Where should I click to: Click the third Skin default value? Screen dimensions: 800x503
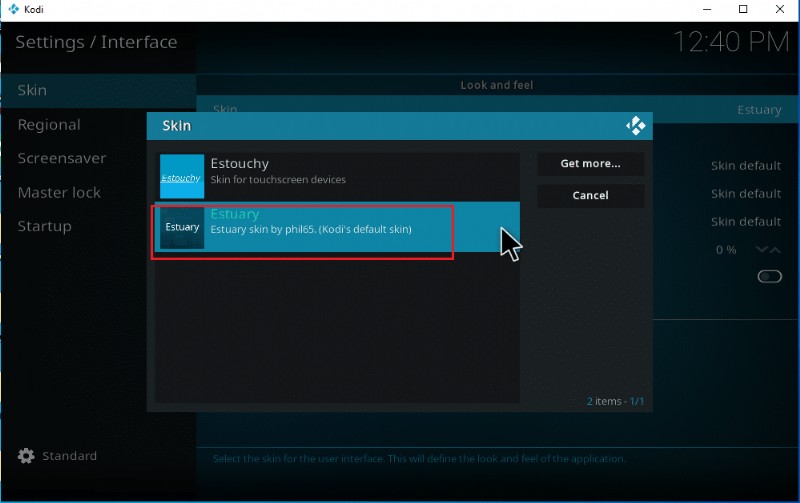(x=746, y=222)
